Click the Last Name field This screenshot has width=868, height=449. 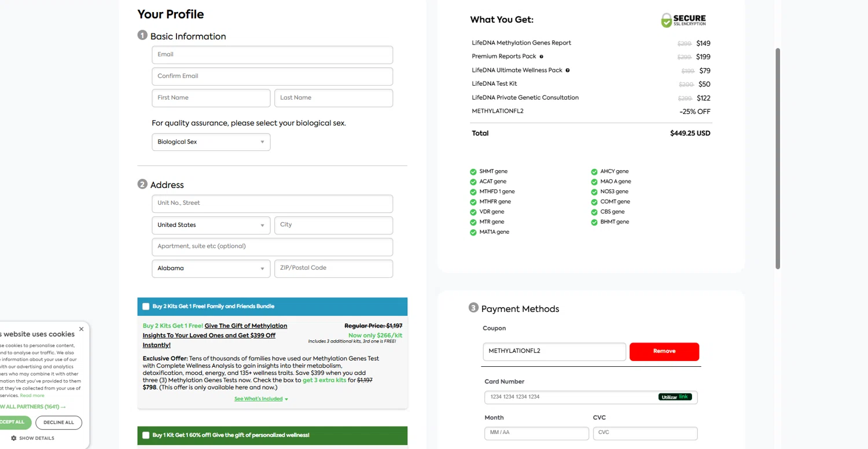(334, 98)
